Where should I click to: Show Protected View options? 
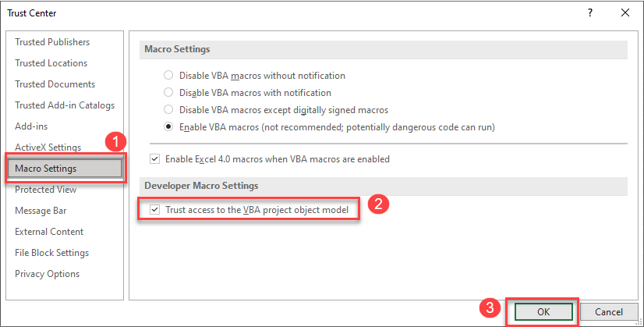click(x=45, y=190)
